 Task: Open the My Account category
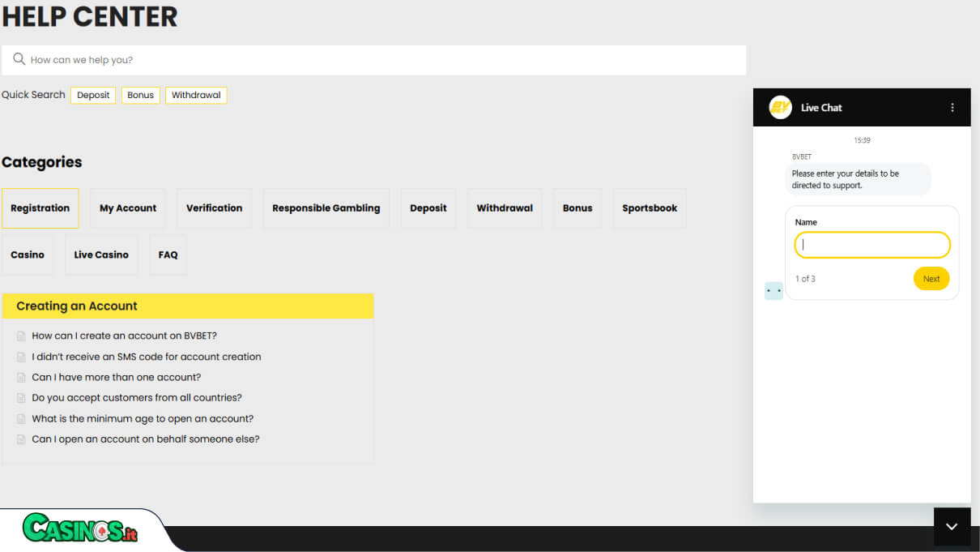(x=128, y=208)
